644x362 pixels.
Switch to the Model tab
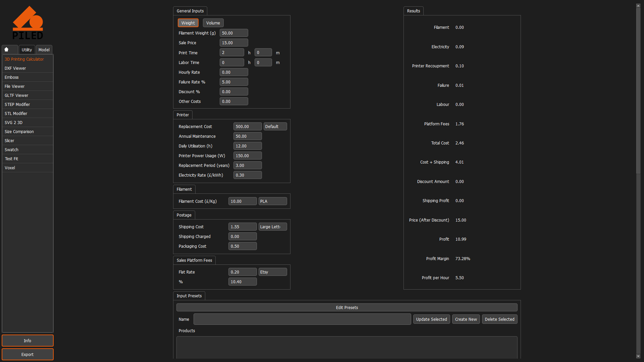pos(44,49)
